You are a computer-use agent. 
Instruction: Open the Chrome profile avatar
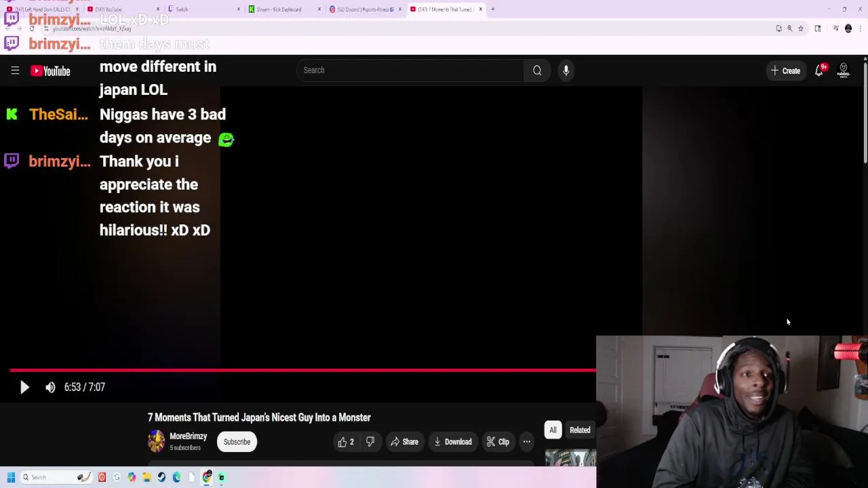point(848,28)
